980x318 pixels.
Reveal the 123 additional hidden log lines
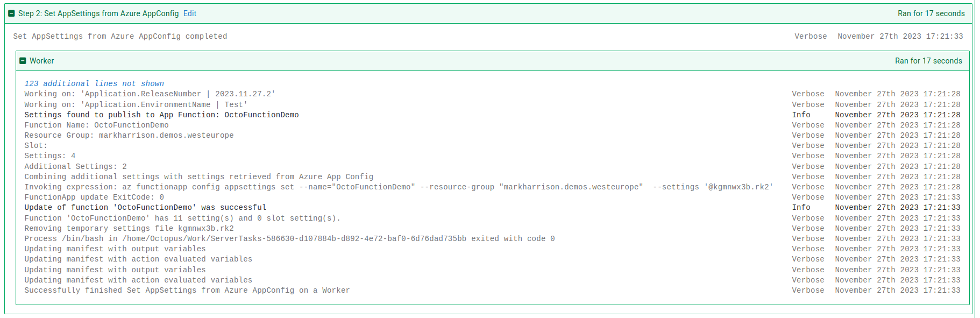[x=93, y=83]
